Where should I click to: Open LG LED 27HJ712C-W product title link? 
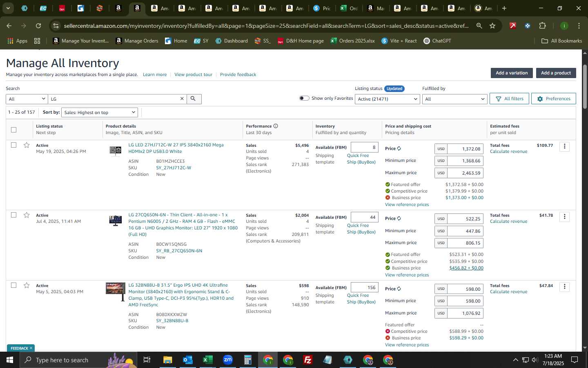[176, 148]
